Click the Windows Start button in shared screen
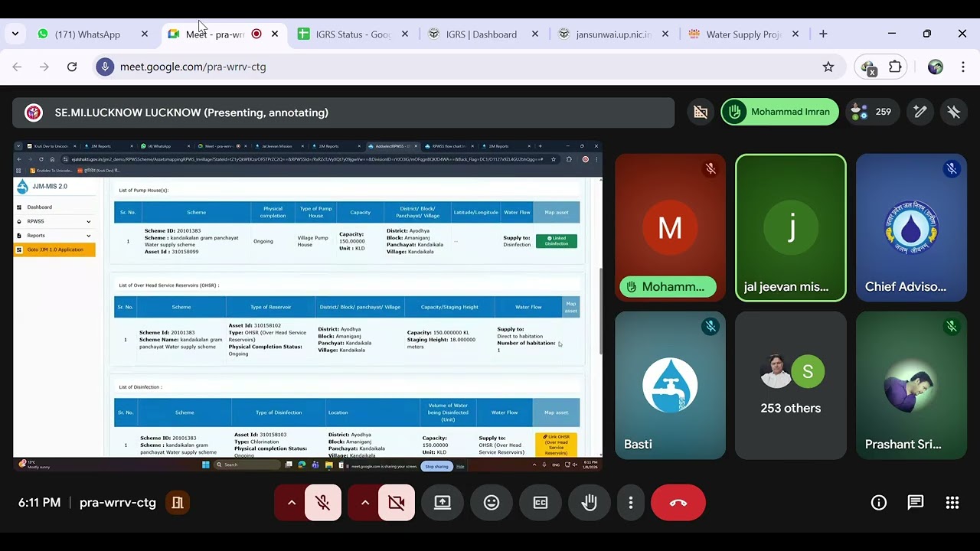 (205, 465)
